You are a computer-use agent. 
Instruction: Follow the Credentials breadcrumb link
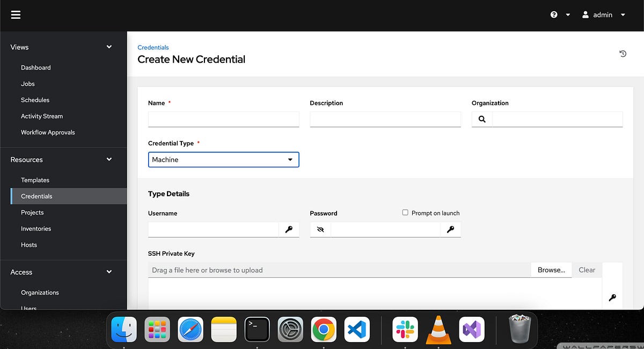(x=153, y=47)
